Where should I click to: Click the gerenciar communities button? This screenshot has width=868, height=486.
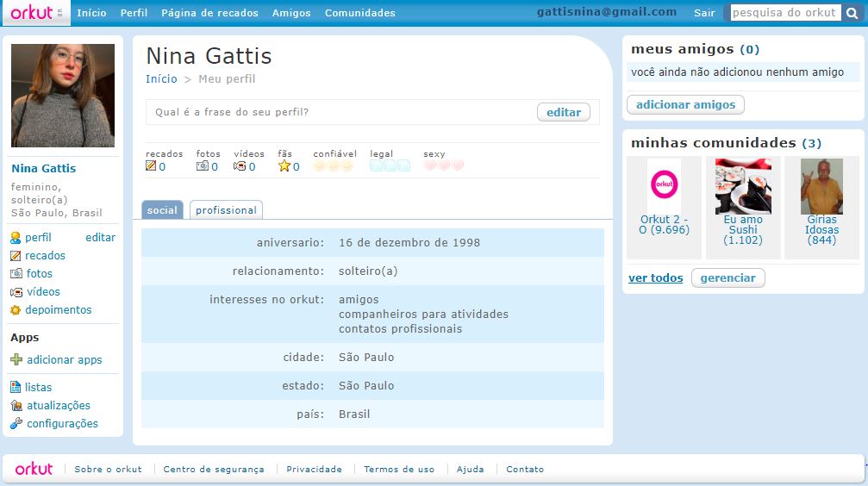tap(727, 278)
